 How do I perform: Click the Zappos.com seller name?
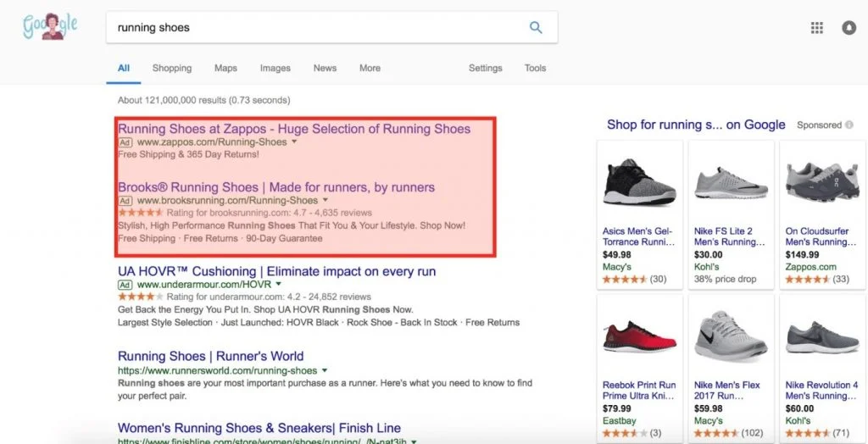(x=811, y=267)
